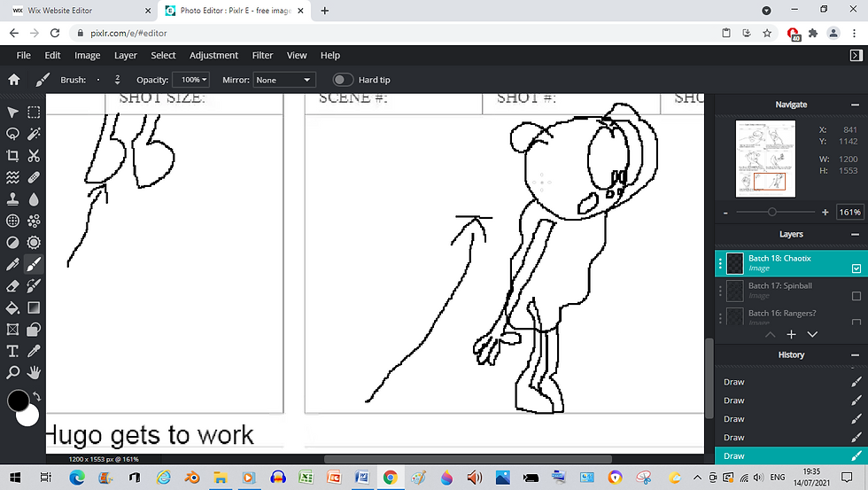Toggle visibility of Batch 17: Spinball layer

pos(856,296)
